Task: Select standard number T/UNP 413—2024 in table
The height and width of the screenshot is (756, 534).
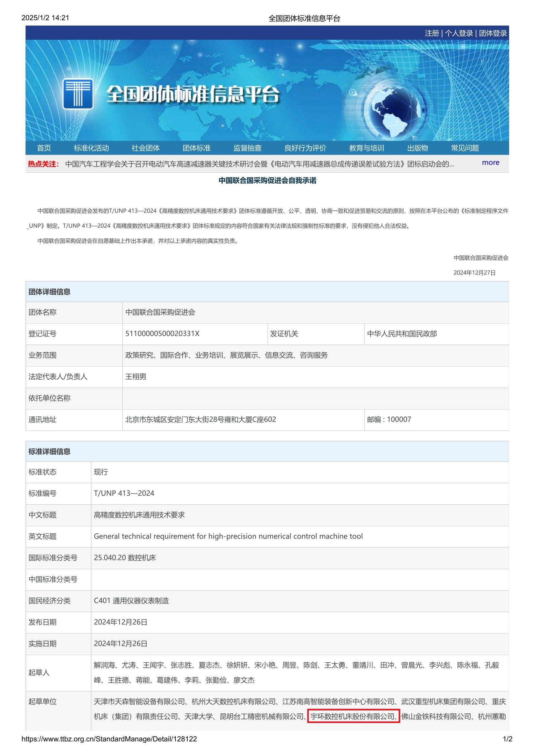Action: (124, 493)
